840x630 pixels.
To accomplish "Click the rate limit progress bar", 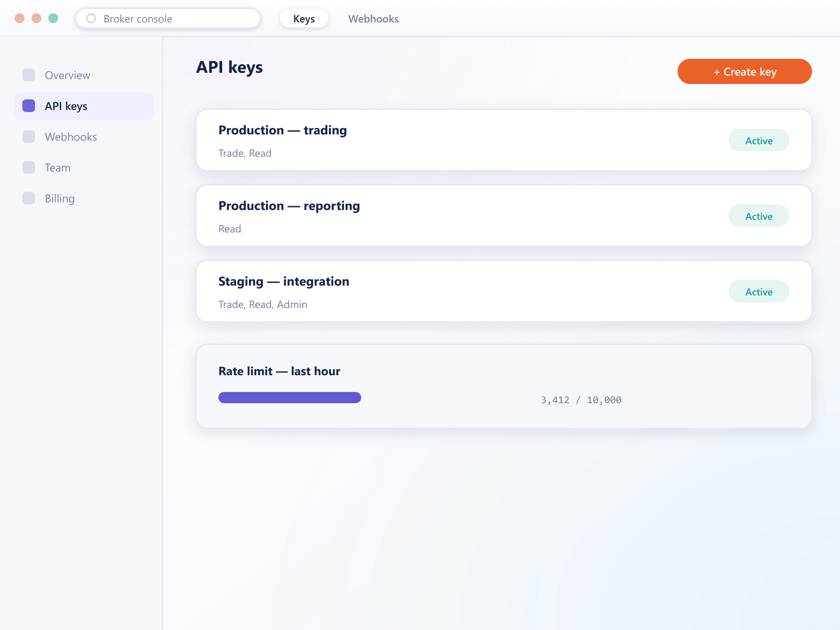I will point(289,398).
